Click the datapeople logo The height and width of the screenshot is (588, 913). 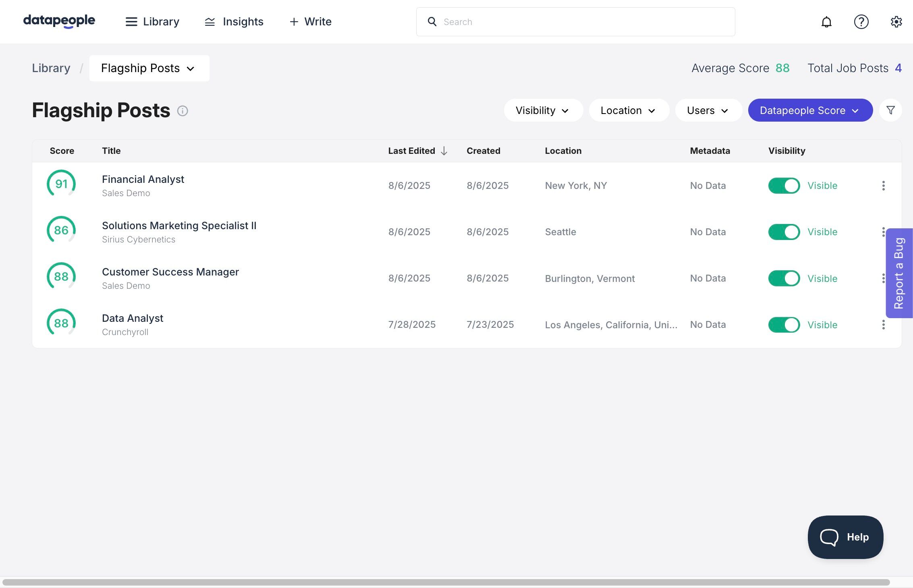[x=59, y=21]
